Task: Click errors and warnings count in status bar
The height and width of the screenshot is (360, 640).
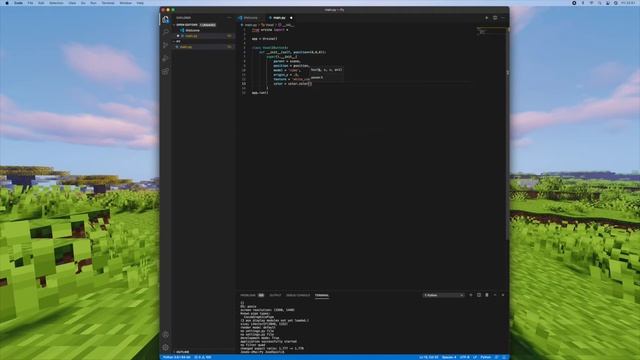Action: click(202, 357)
